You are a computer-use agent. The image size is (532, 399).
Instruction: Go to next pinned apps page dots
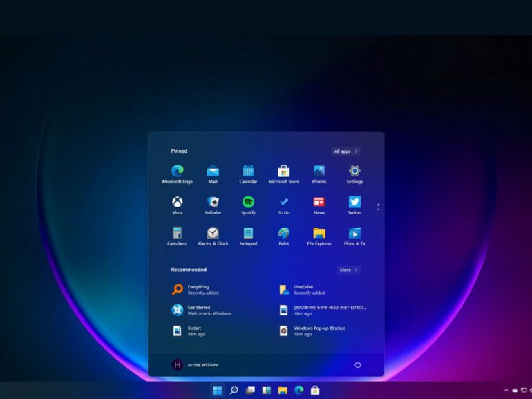click(x=379, y=207)
